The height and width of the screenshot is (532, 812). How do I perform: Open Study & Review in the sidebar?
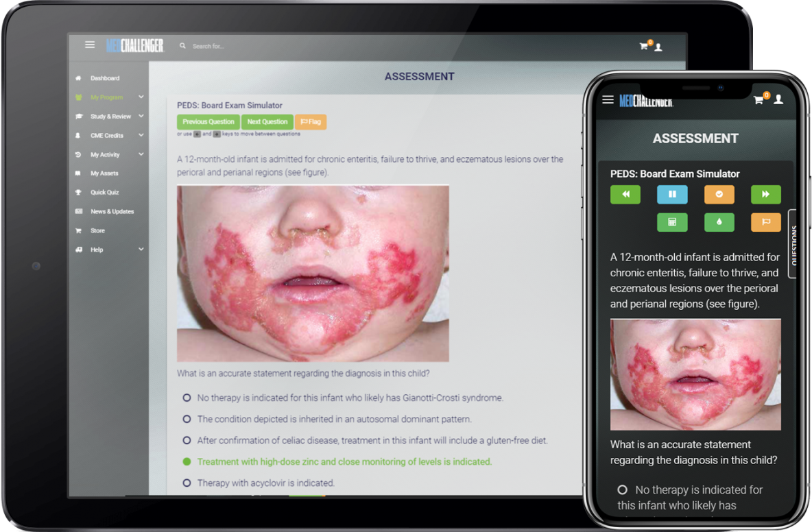click(110, 117)
